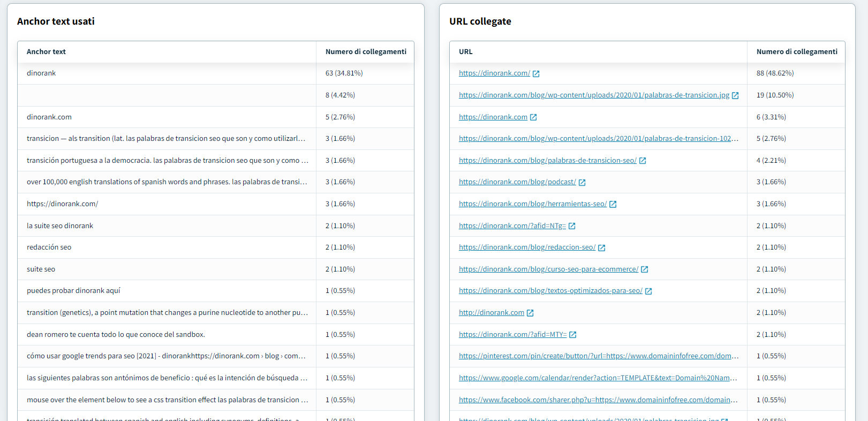Open external icon next to http://dinorank.com
The height and width of the screenshot is (421, 868).
click(x=530, y=313)
